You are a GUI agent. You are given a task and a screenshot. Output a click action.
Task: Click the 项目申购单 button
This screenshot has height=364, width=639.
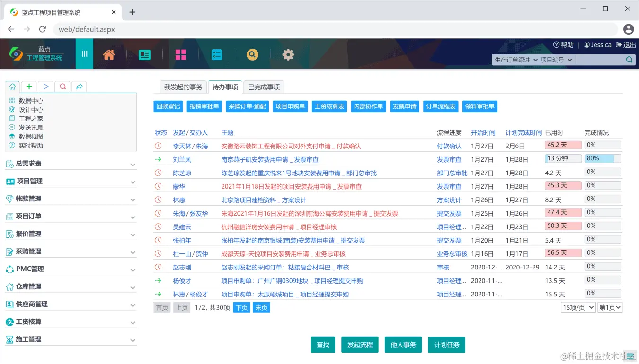[291, 106]
